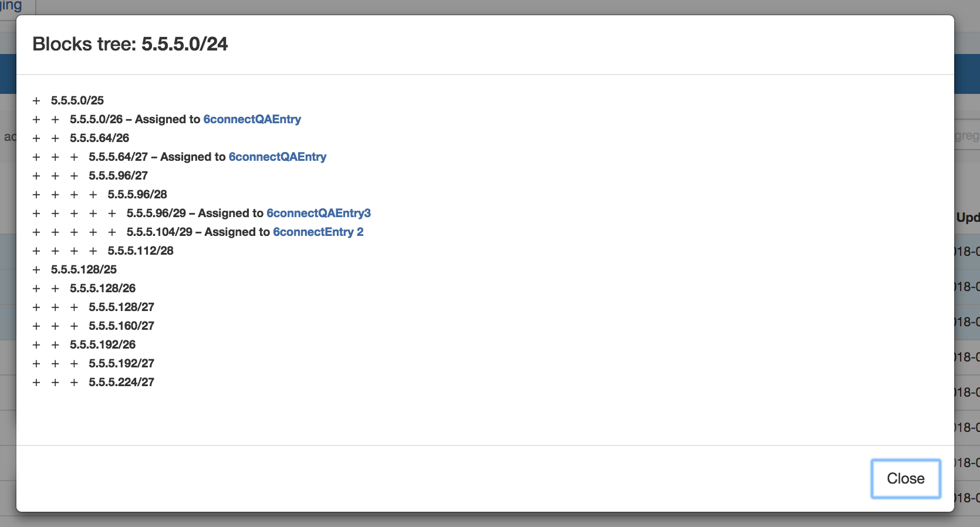Click the plus sign before 5.5.5.128/25
This screenshot has height=527, width=980.
click(x=36, y=270)
